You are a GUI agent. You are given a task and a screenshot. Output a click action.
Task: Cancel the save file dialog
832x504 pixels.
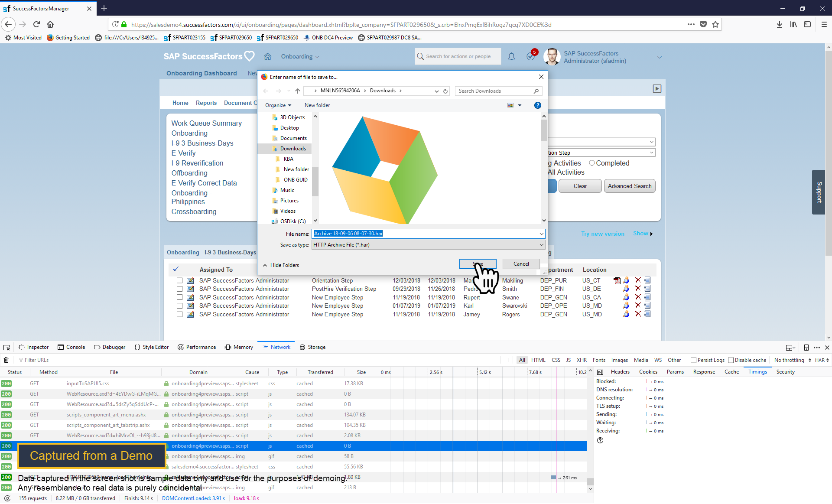point(521,264)
